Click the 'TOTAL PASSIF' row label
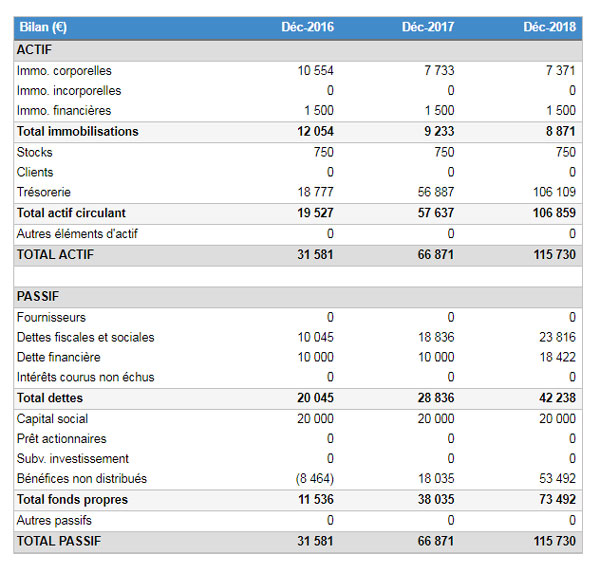600x573 pixels. (59, 541)
